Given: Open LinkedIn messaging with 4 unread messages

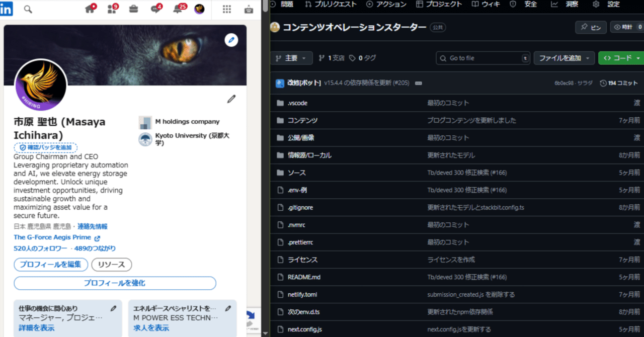Looking at the screenshot, I should point(155,9).
